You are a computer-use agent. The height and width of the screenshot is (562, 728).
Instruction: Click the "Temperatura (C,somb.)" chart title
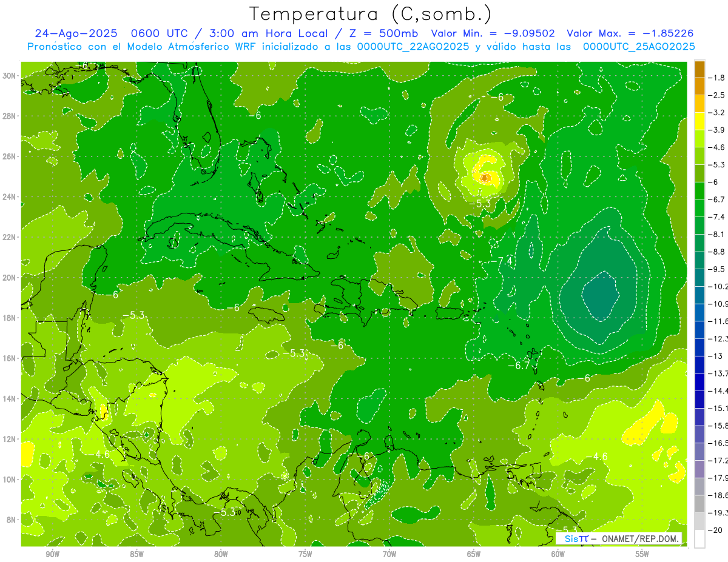[371, 14]
